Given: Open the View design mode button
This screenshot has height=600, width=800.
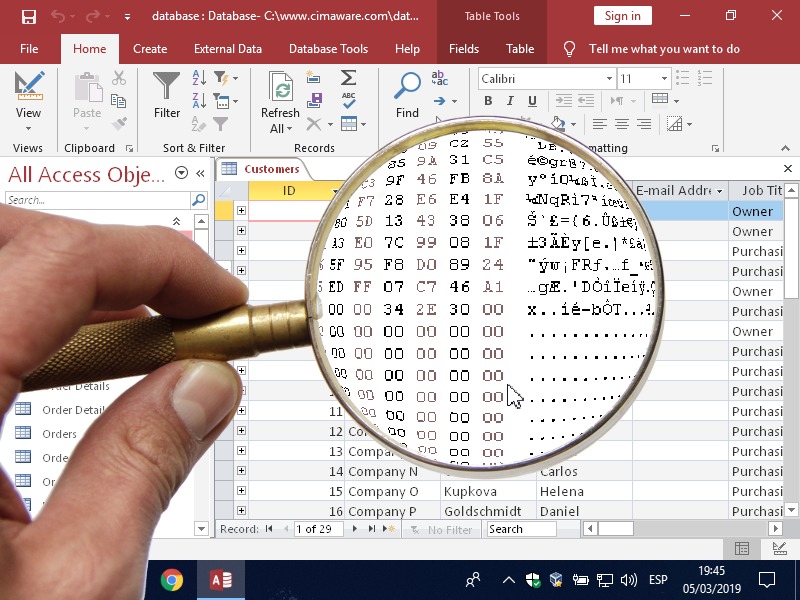Looking at the screenshot, I should pos(29,101).
